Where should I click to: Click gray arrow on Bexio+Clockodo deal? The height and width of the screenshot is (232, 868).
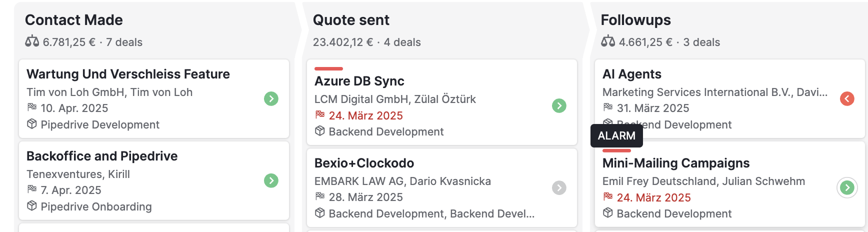tap(559, 187)
